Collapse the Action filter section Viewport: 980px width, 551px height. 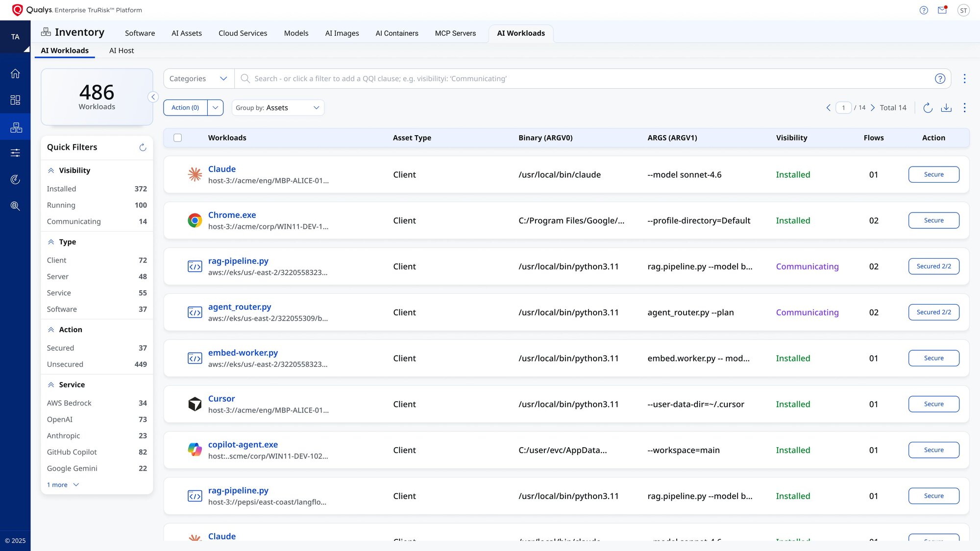pos(51,330)
